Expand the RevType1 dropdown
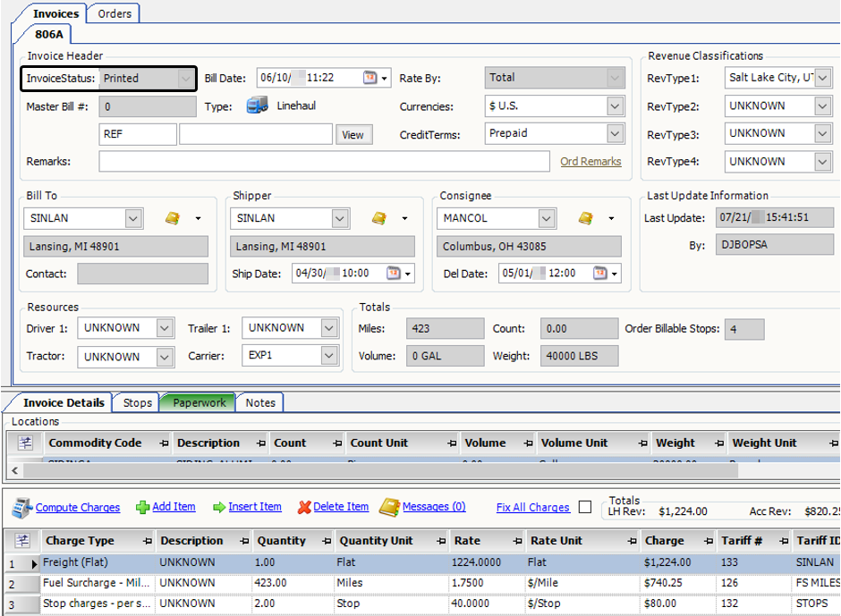841x616 pixels. click(x=823, y=78)
